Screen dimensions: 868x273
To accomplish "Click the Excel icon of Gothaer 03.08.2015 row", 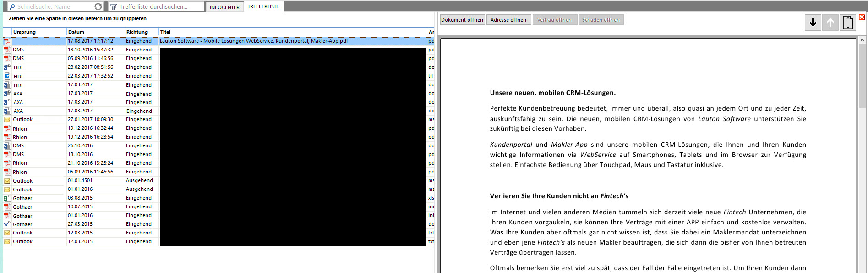I will click(7, 198).
